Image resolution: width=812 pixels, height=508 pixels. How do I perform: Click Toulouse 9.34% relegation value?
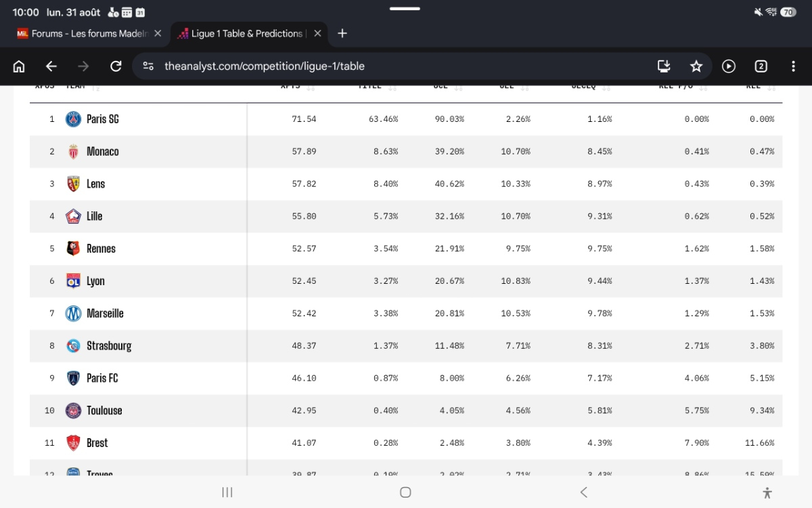[x=762, y=410]
